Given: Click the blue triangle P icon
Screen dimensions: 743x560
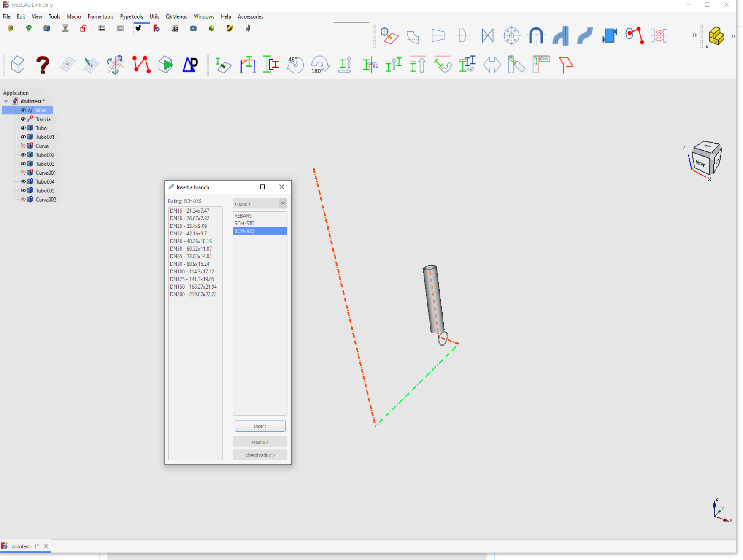Looking at the screenshot, I should [190, 65].
